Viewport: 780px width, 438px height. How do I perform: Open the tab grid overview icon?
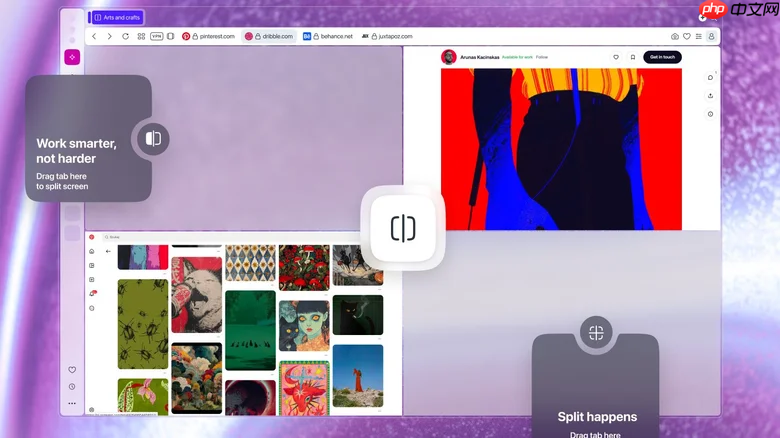141,36
